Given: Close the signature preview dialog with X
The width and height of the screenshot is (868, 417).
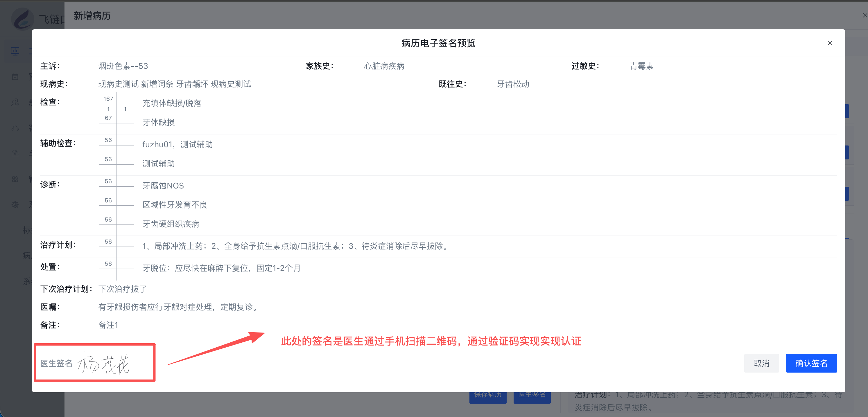Looking at the screenshot, I should tap(830, 43).
